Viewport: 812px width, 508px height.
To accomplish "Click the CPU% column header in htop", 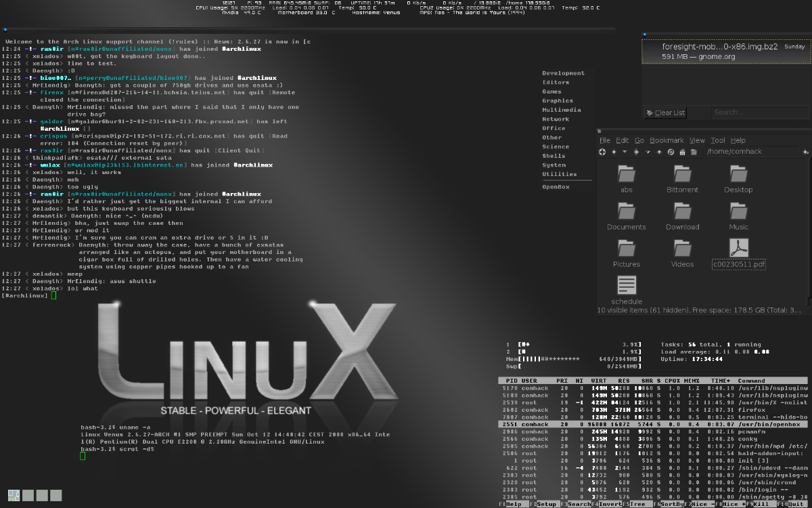I will 673,381.
